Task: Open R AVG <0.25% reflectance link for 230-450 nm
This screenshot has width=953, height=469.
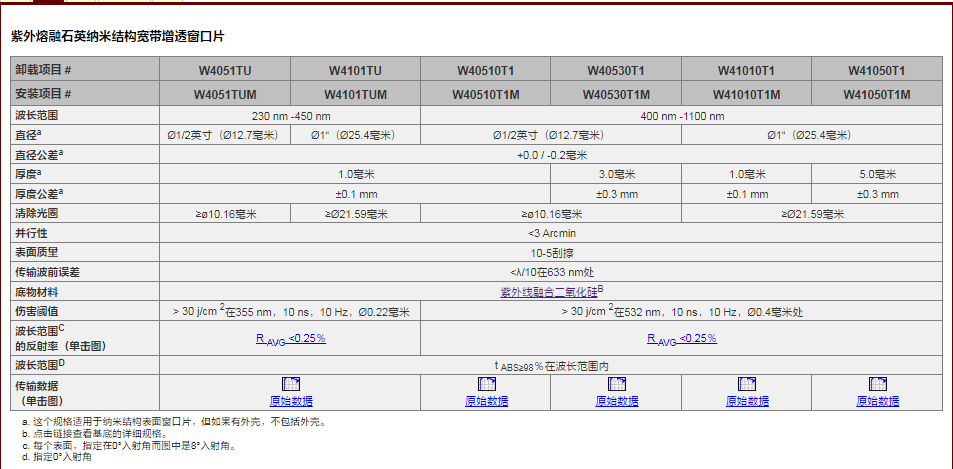Action: (291, 339)
